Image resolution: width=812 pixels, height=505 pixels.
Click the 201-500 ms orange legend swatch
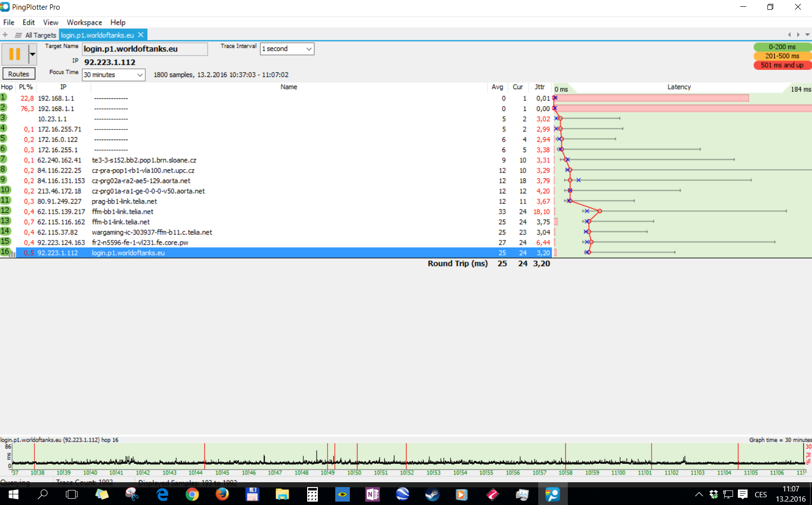[782, 56]
